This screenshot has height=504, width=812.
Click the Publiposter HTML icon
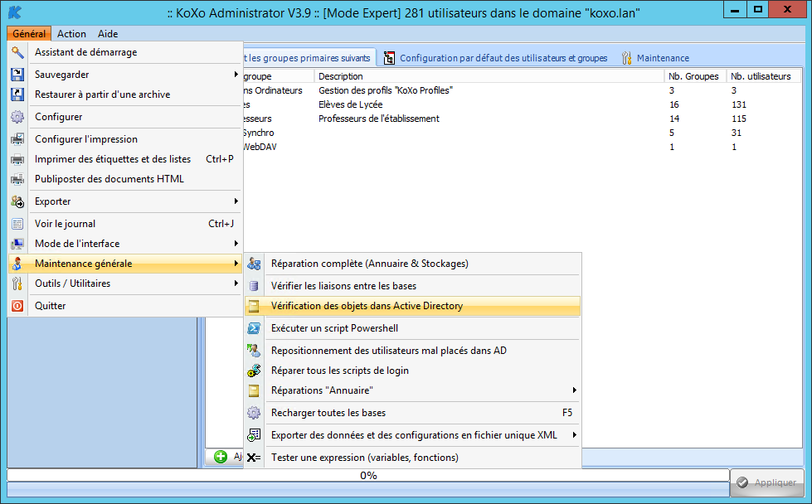tap(17, 179)
